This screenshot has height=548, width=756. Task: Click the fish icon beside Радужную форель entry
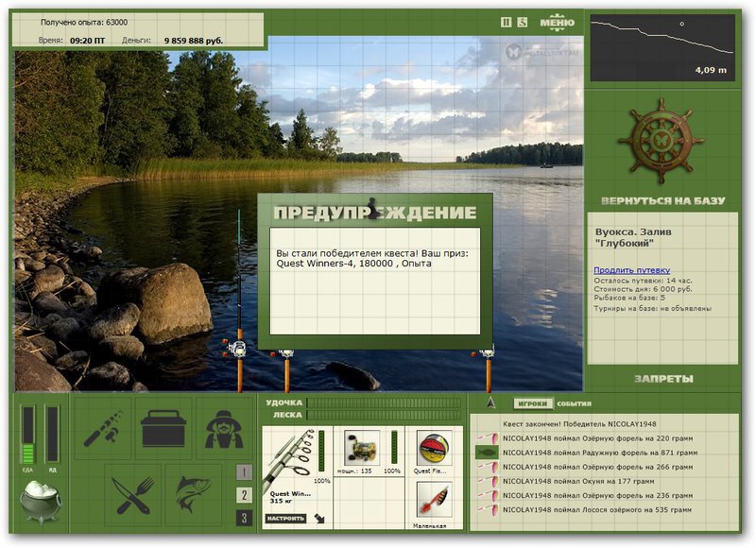tap(487, 453)
